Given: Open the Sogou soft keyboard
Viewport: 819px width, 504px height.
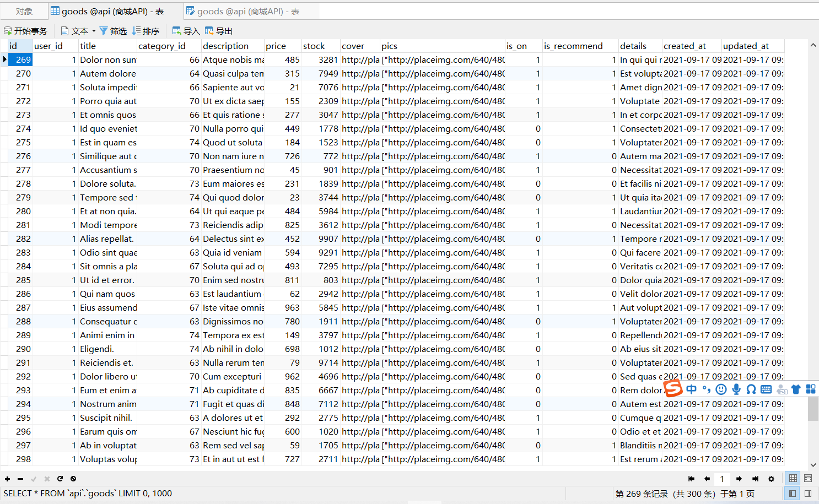Looking at the screenshot, I should tap(766, 389).
